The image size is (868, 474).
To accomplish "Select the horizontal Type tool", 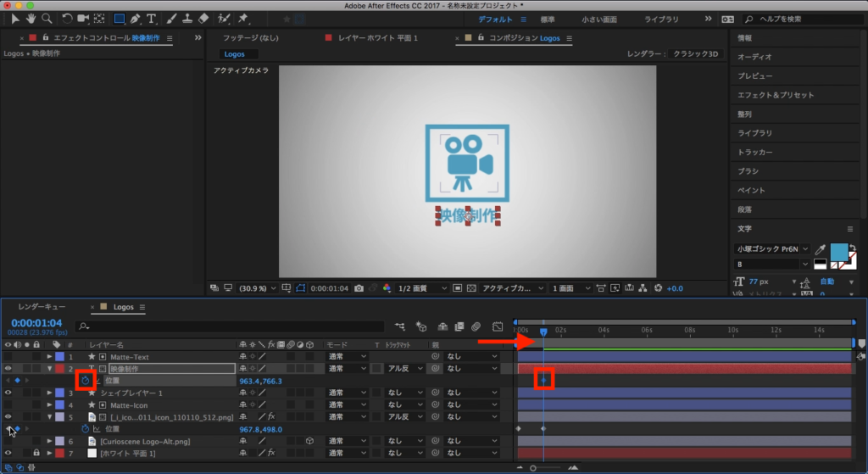I will [x=152, y=18].
